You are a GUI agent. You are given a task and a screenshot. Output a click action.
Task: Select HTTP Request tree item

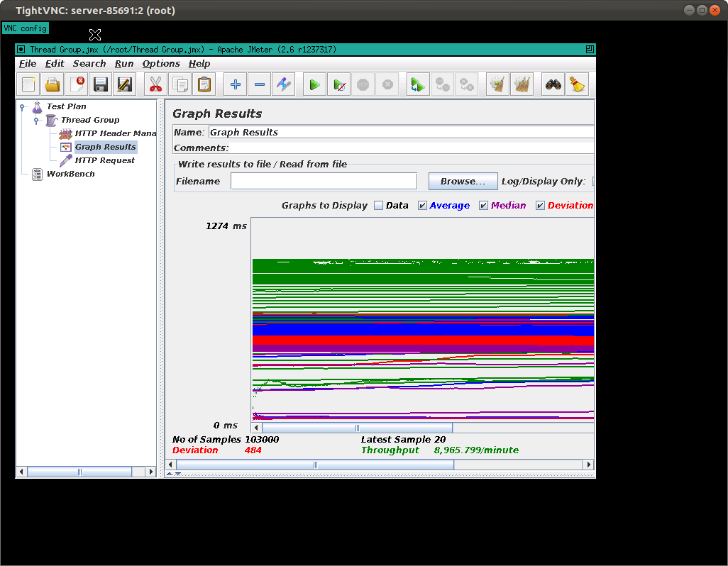pyautogui.click(x=105, y=160)
